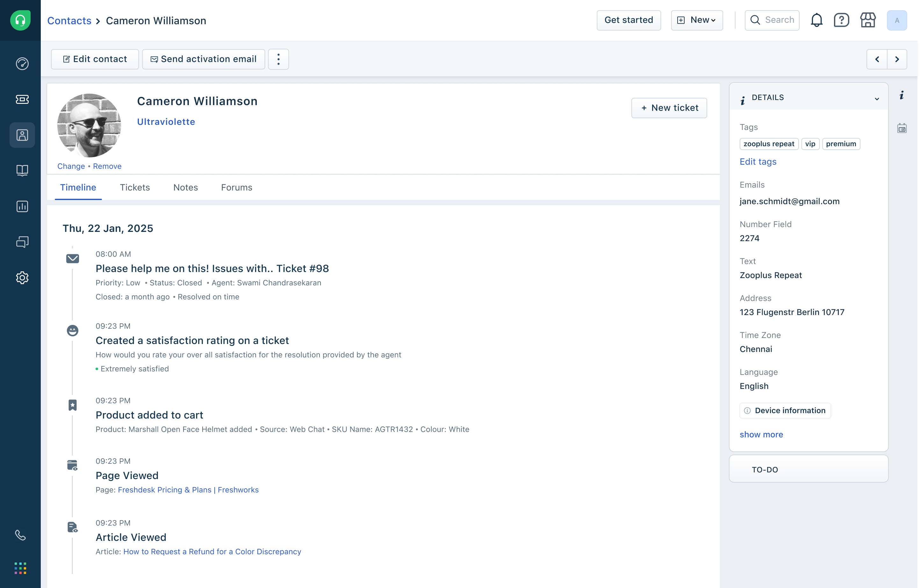Switch to the Tickets tab
The height and width of the screenshot is (588, 920).
135,188
